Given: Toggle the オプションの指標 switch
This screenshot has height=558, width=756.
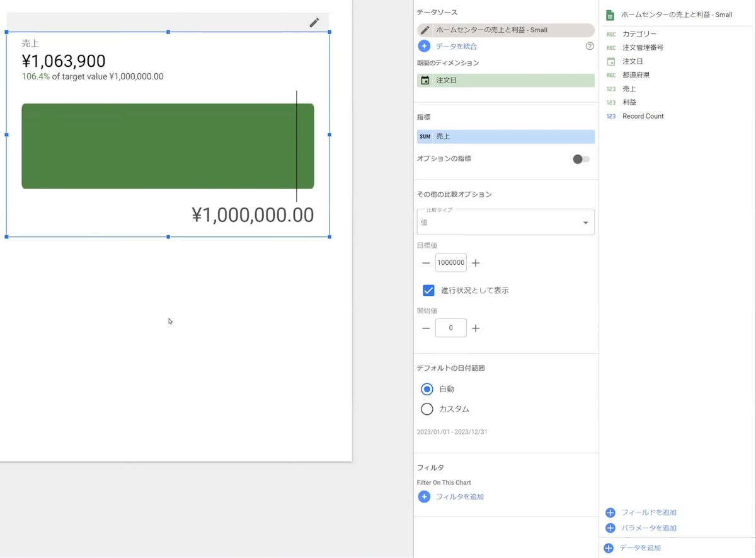Looking at the screenshot, I should pos(581,160).
